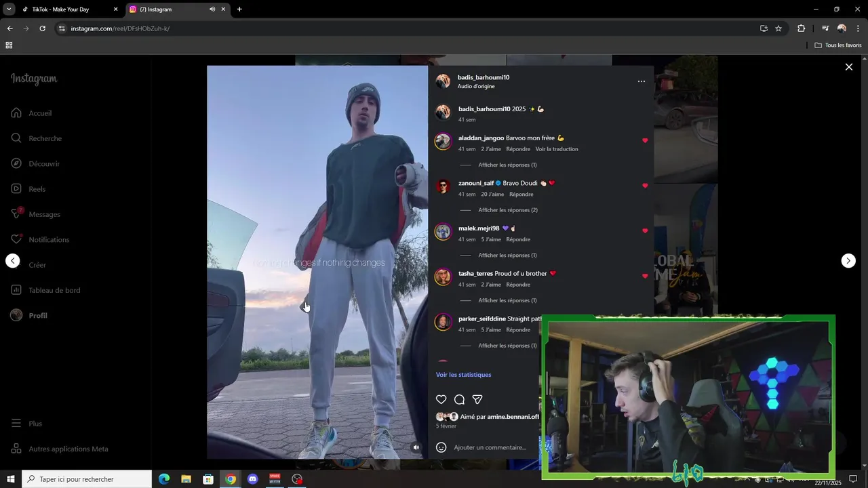Open Autres applications Meta
The width and height of the screenshot is (868, 488).
coord(59,449)
